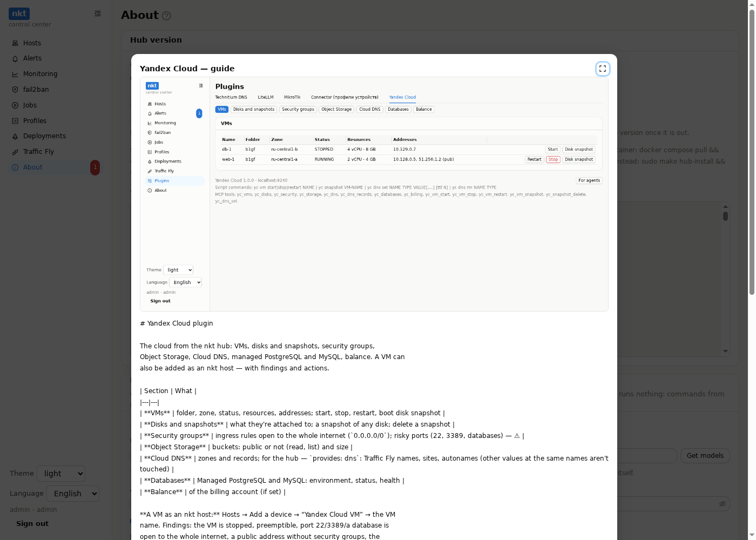This screenshot has height=540, width=756.
Task: Click the "# Yandex Cloud plugin" line
Action: click(177, 323)
